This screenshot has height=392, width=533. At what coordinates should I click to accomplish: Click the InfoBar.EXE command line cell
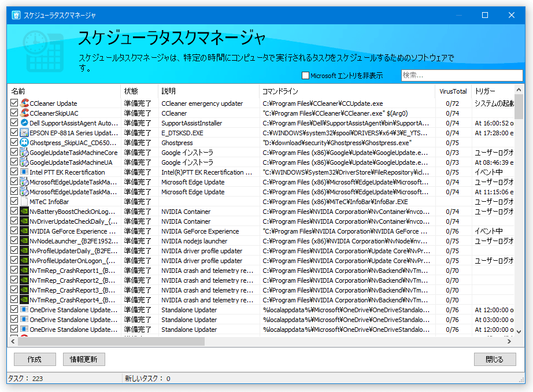coord(335,202)
